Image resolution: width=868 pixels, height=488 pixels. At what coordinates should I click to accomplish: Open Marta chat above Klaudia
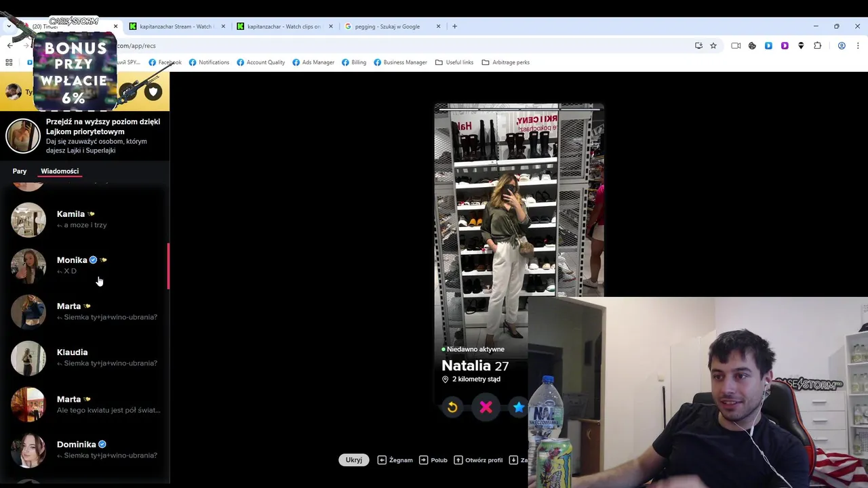85,312
